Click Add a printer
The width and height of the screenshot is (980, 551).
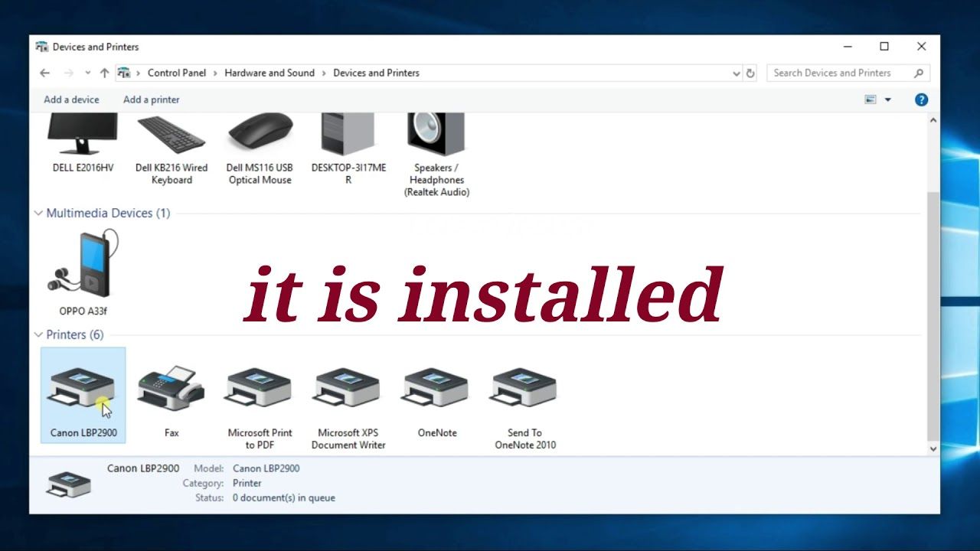coord(152,99)
